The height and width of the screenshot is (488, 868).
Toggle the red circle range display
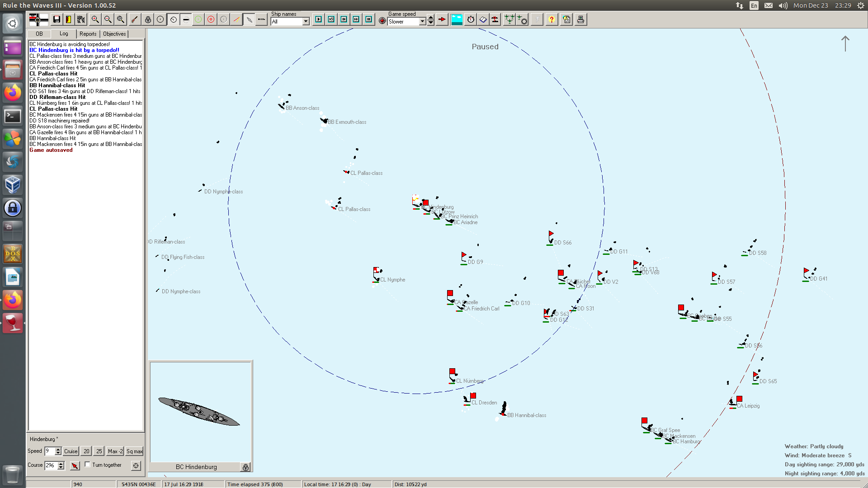211,19
